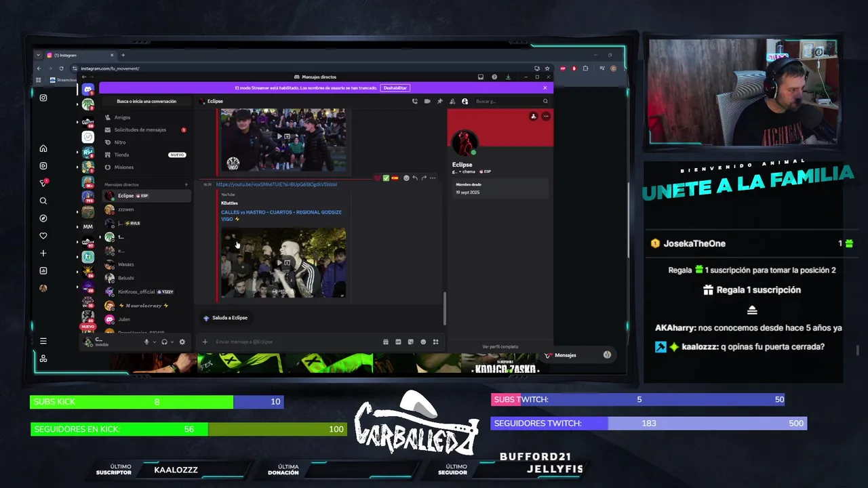Open the Maurolocrazy conversation
The image size is (868, 488).
(x=146, y=306)
